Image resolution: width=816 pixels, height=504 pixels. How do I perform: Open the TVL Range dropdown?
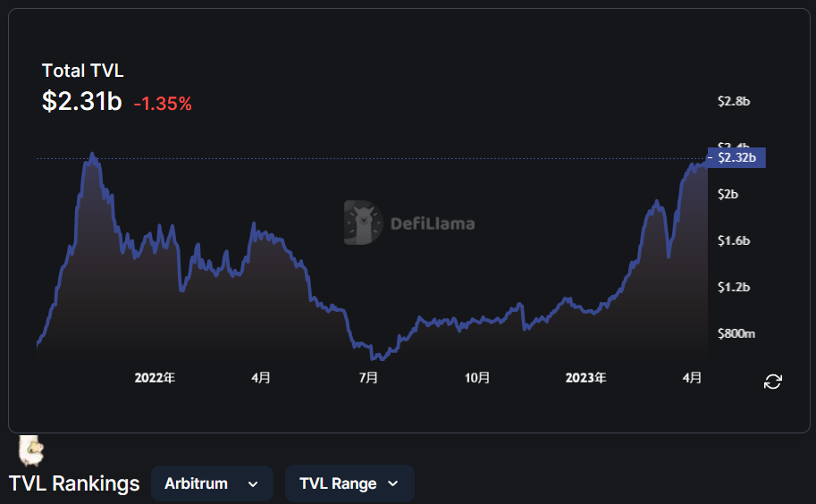point(349,483)
